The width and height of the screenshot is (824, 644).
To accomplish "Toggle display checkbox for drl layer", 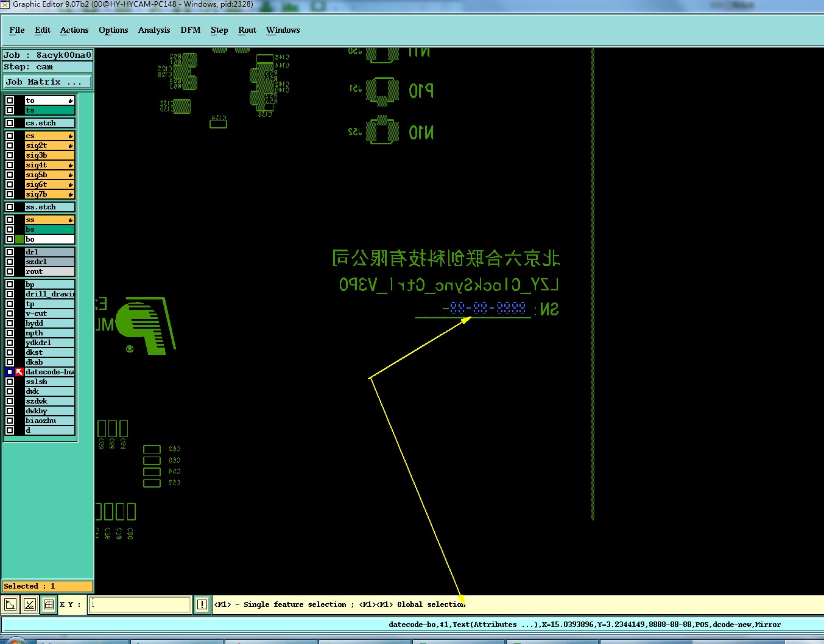I will tap(10, 252).
